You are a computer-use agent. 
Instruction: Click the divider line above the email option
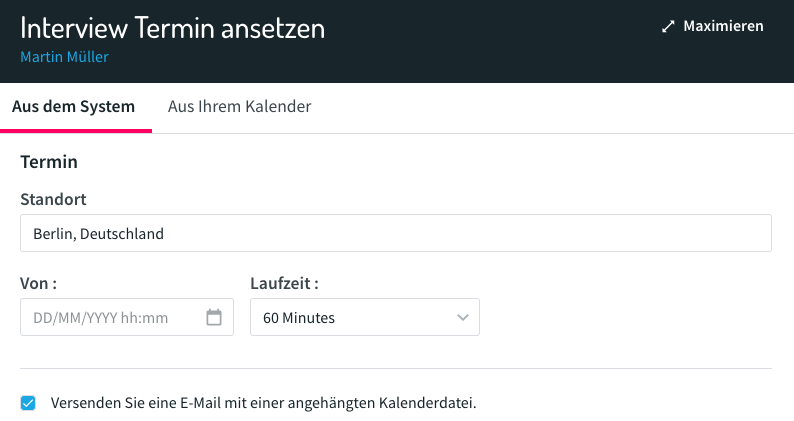coord(396,368)
